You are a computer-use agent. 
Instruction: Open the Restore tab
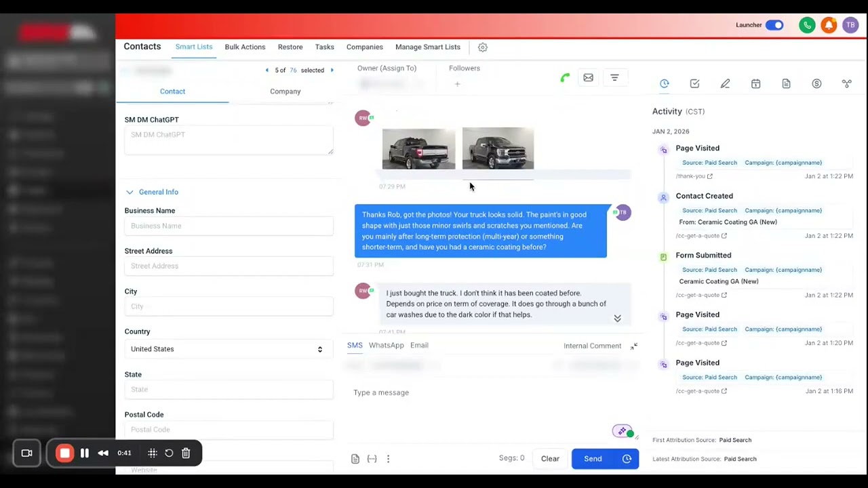coord(290,47)
